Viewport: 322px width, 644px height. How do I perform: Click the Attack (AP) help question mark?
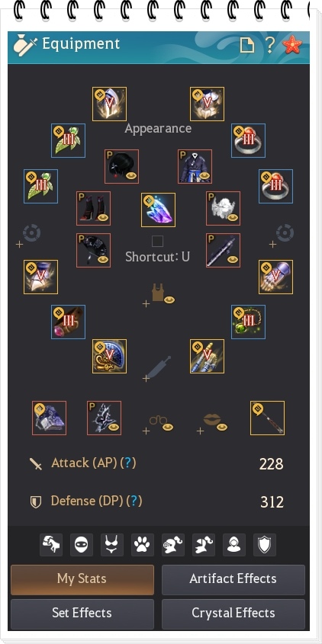pyautogui.click(x=130, y=463)
